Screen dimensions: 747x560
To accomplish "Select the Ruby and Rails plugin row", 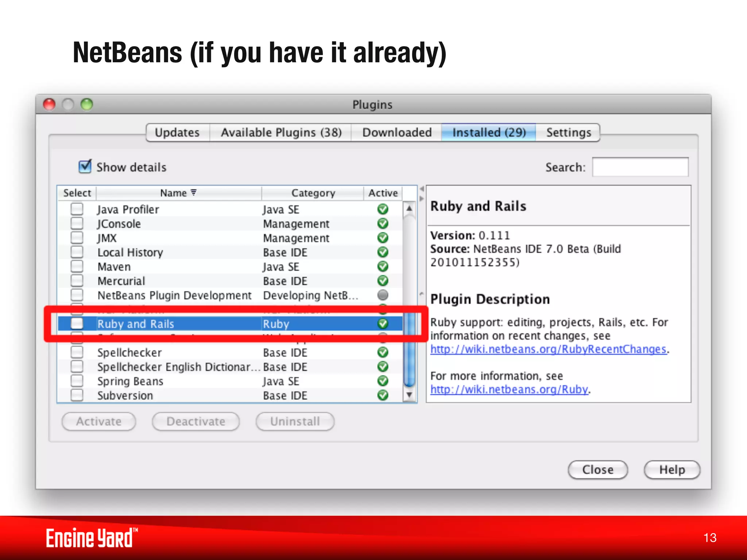I will [231, 323].
